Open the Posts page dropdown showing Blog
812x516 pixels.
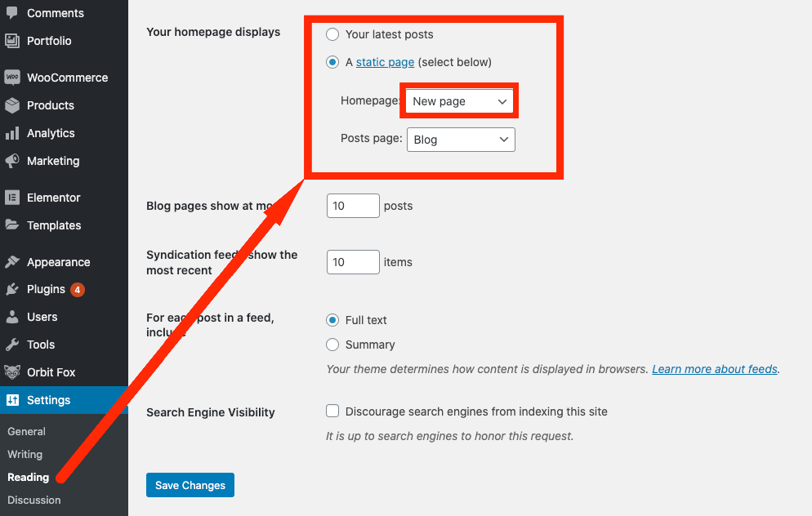pos(461,140)
